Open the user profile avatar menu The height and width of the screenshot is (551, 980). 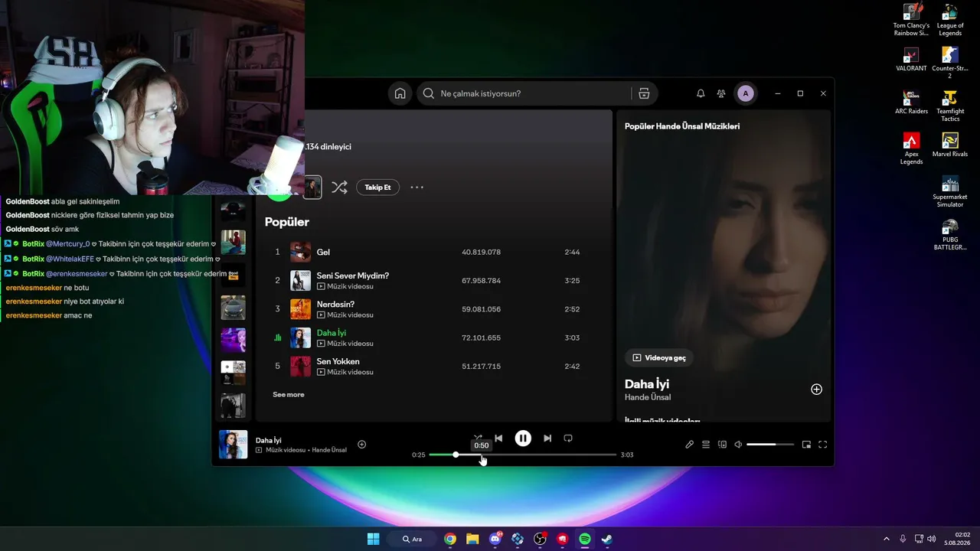(746, 93)
